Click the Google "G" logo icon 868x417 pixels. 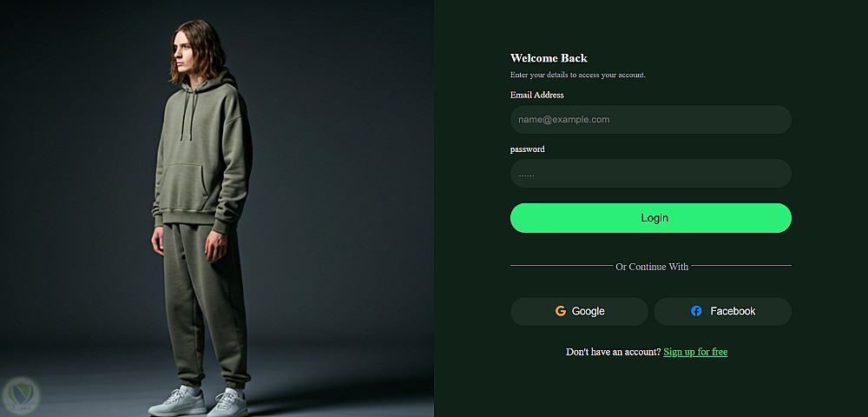coord(561,311)
